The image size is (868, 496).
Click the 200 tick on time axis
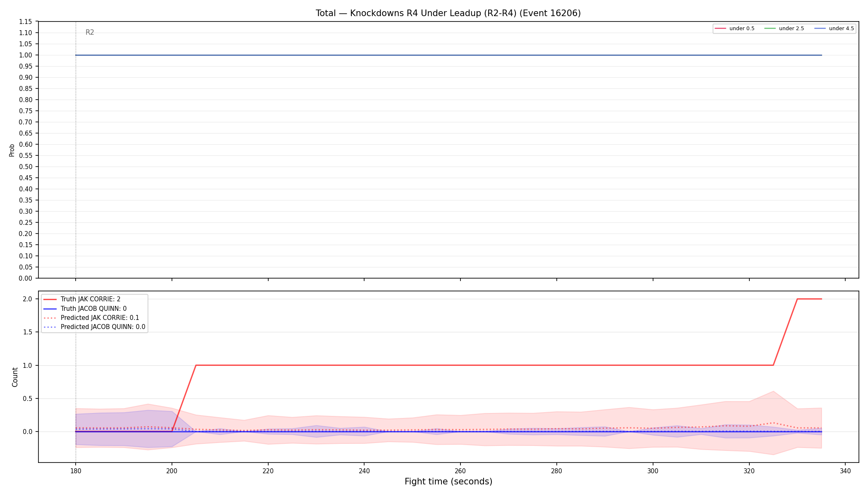172,471
